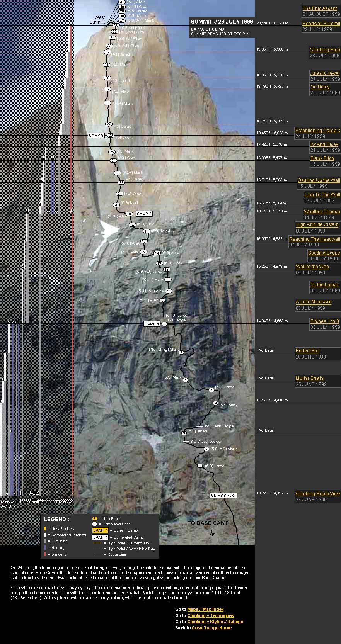Open the Establishing Camp 3 link
Image resolution: width=341 pixels, height=644 pixels.
pyautogui.click(x=317, y=130)
